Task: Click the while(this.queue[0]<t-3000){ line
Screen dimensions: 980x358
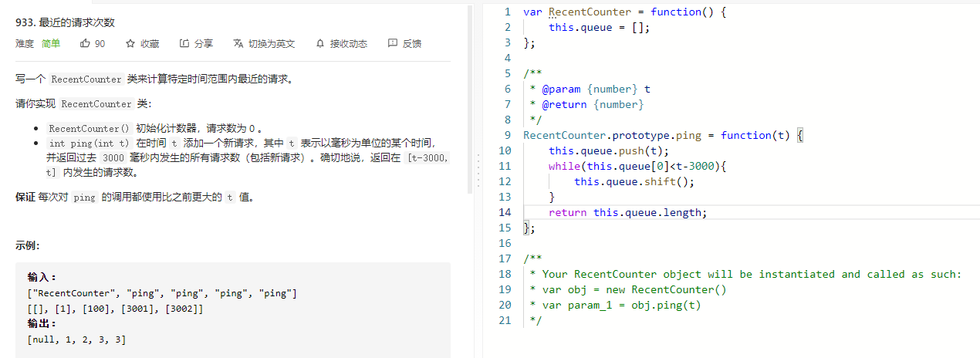Action: pyautogui.click(x=638, y=166)
